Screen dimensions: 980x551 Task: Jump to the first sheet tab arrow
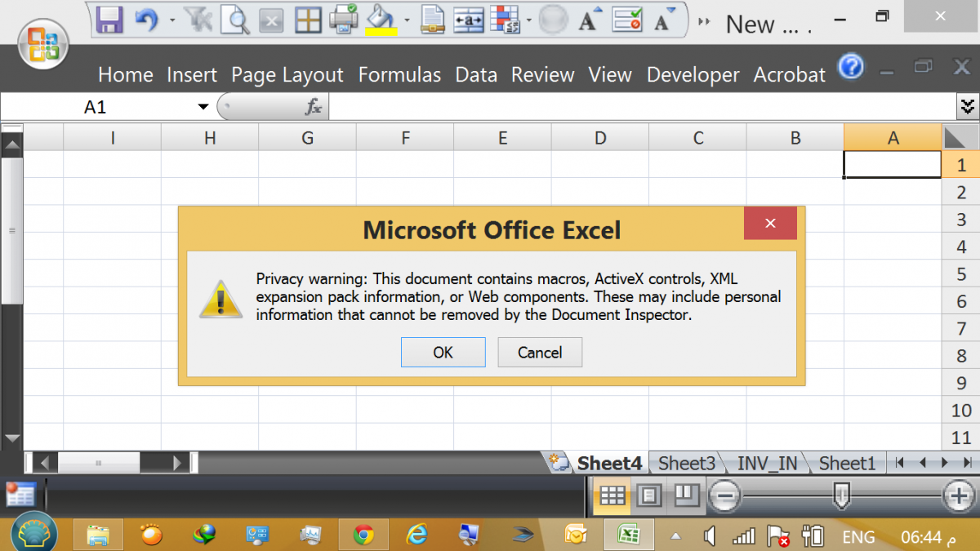901,463
